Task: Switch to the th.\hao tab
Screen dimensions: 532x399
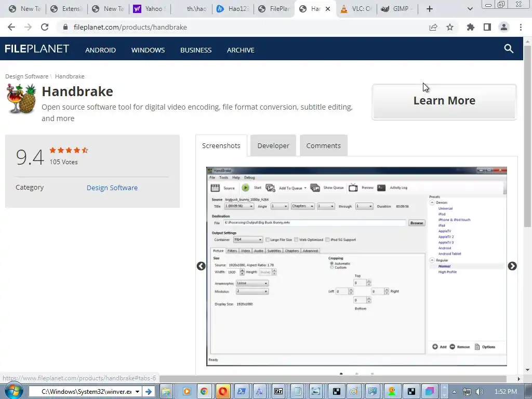Action: point(192,9)
